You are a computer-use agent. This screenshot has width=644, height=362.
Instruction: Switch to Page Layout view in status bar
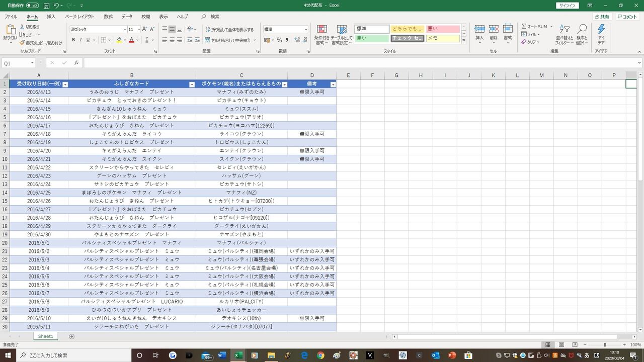coord(561,345)
